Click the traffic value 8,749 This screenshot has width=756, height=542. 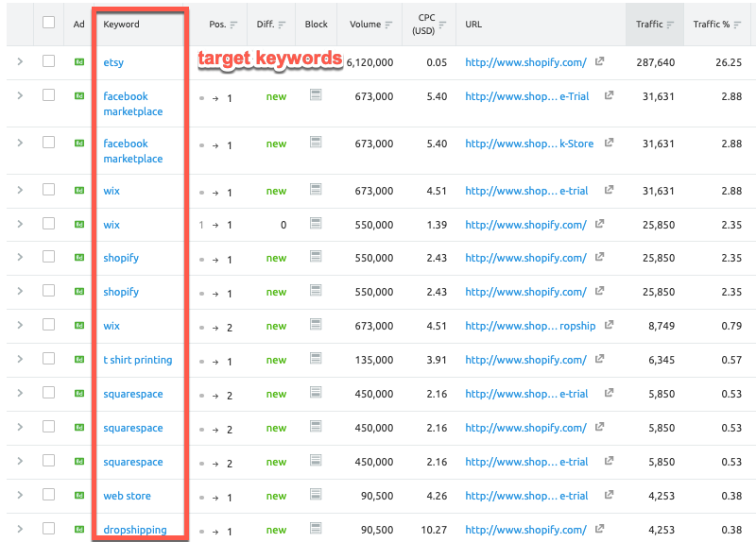point(661,326)
